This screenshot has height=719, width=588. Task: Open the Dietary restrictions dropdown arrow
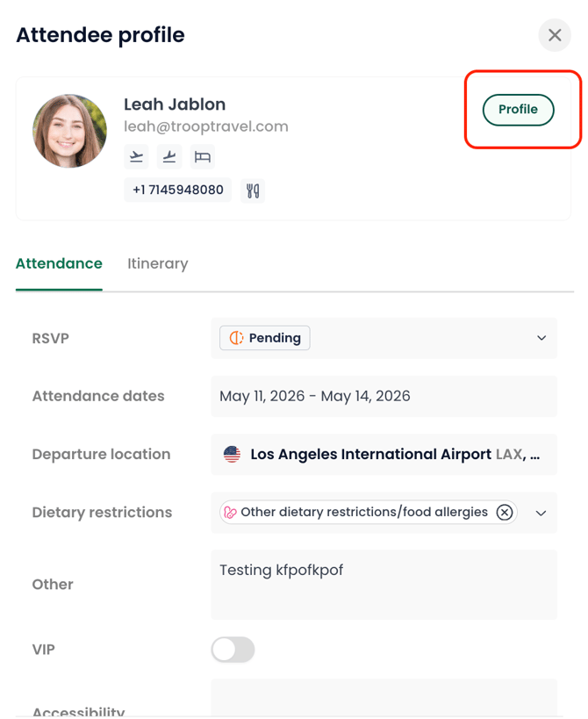[x=541, y=513]
